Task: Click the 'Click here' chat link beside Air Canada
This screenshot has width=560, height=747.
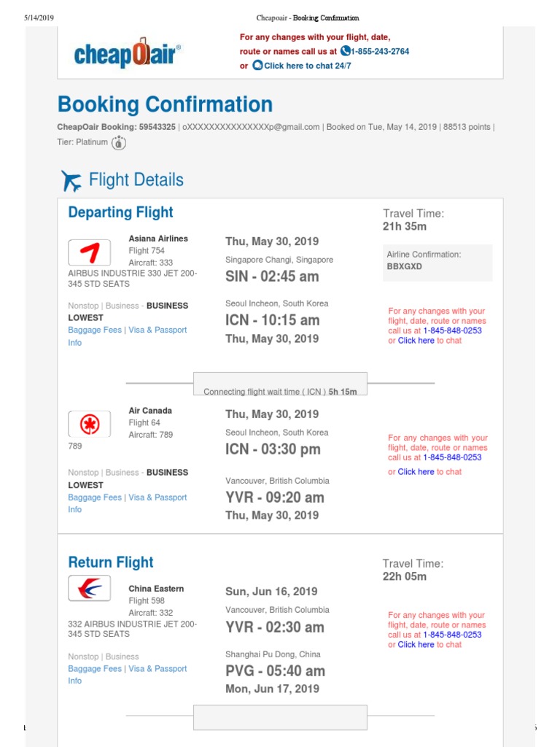Action: click(416, 472)
